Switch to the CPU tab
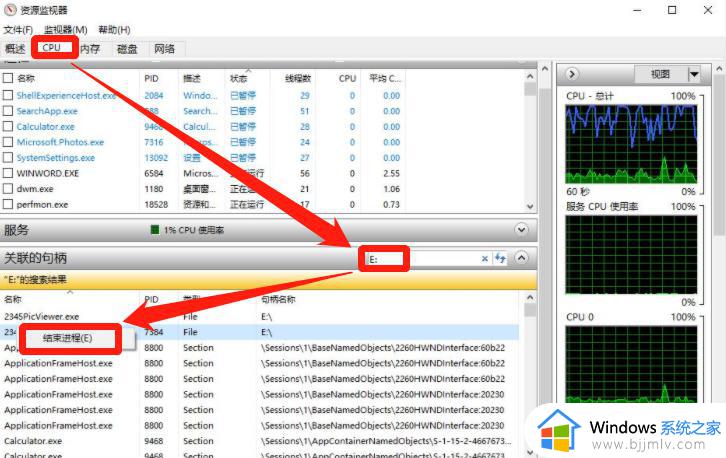This screenshot has width=726, height=458. pyautogui.click(x=52, y=48)
